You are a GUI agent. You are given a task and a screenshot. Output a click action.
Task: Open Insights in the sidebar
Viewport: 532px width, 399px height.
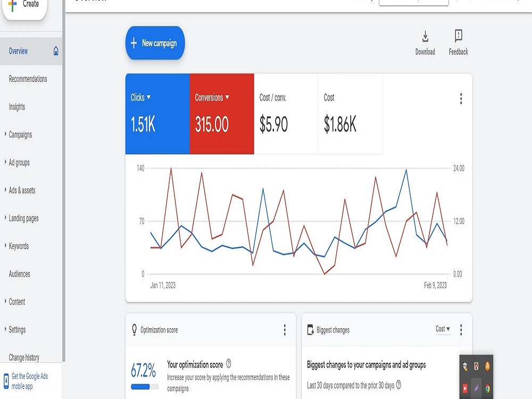(x=17, y=107)
